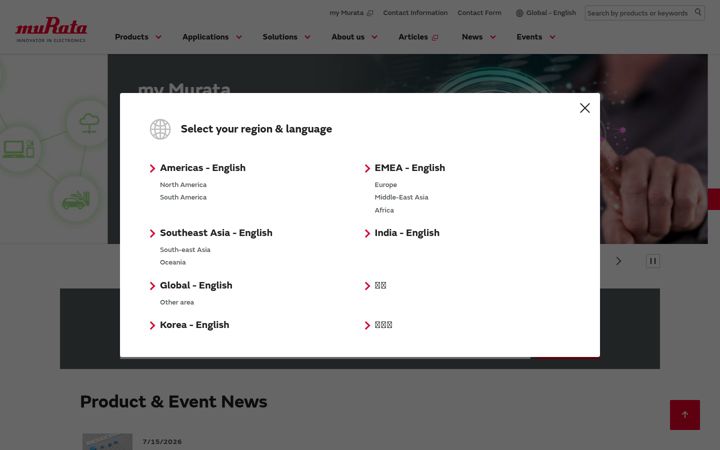Open the News menu
The width and height of the screenshot is (720, 450).
(472, 37)
